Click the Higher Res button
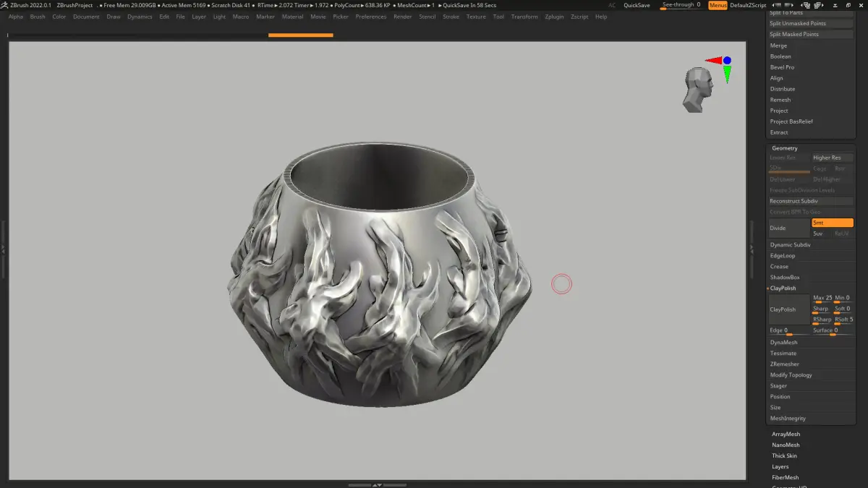Viewport: 868px width, 488px height. (x=833, y=158)
